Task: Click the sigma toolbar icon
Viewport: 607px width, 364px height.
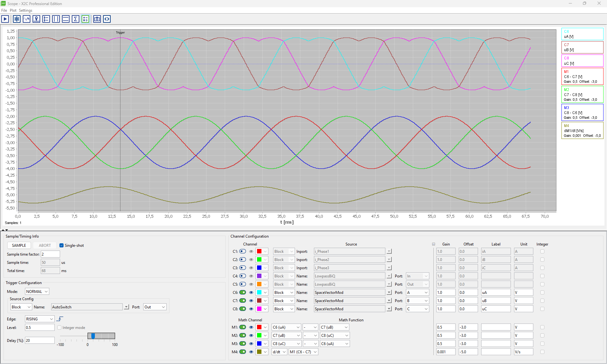Action: pos(76,19)
